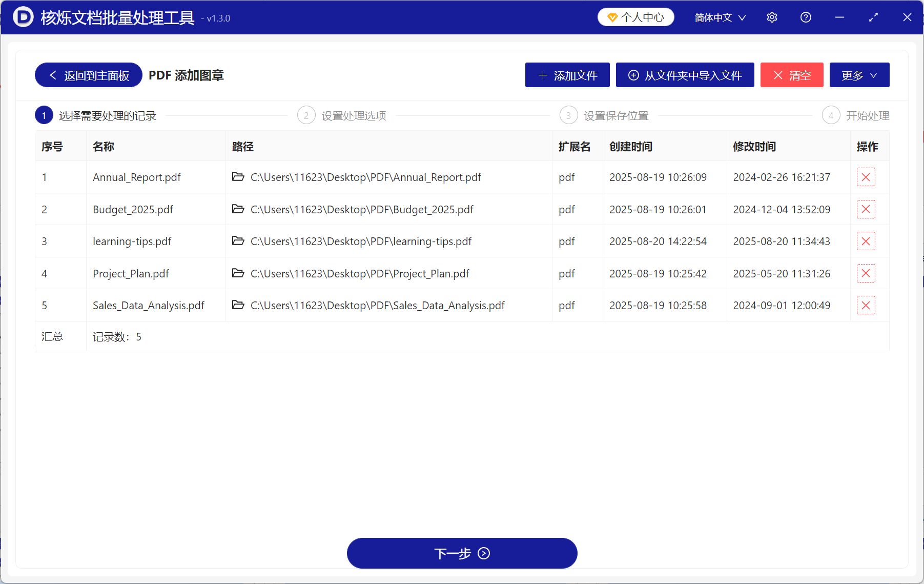Screen dimensions: 924x584
Task: Click the 清空 clear button
Action: click(x=791, y=75)
